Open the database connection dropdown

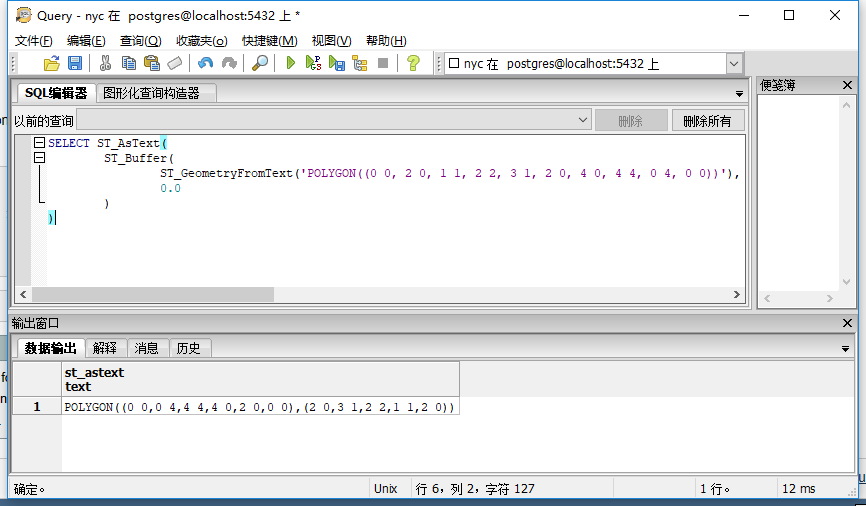click(x=733, y=64)
